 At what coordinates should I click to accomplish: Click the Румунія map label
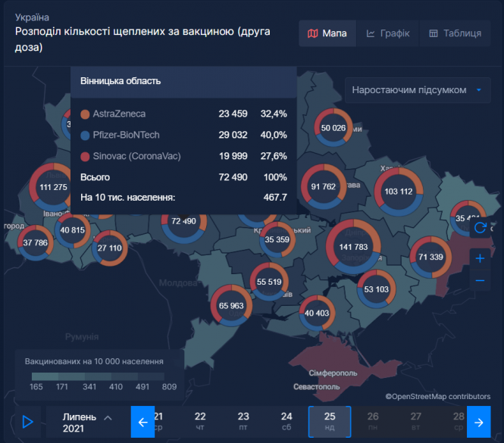82,337
